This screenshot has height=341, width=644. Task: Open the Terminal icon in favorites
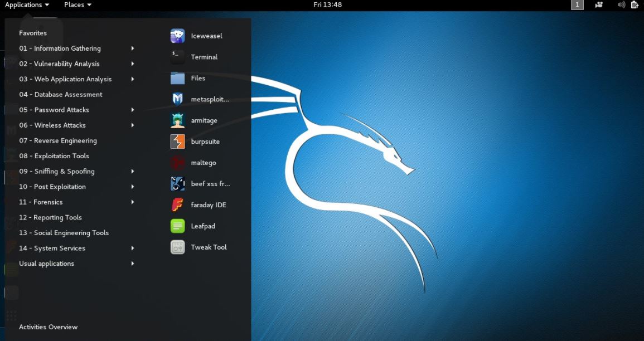pos(177,57)
